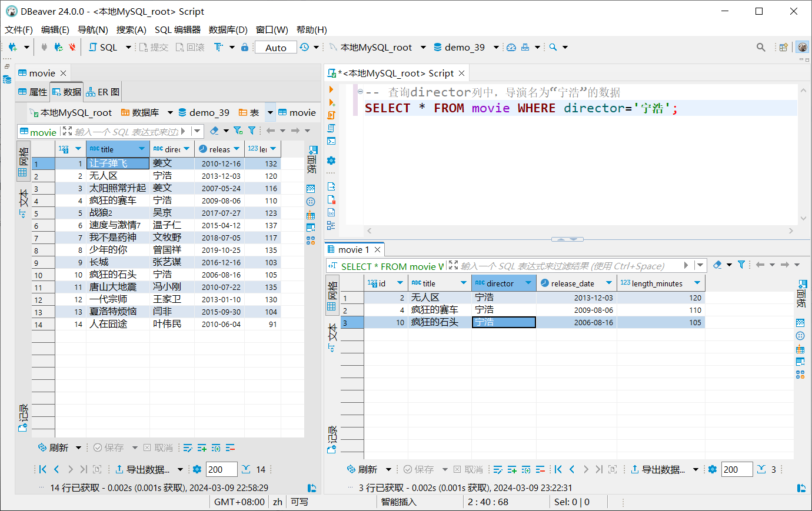This screenshot has height=511, width=812.
Task: Click the explain execution plan icon
Action: click(x=331, y=128)
